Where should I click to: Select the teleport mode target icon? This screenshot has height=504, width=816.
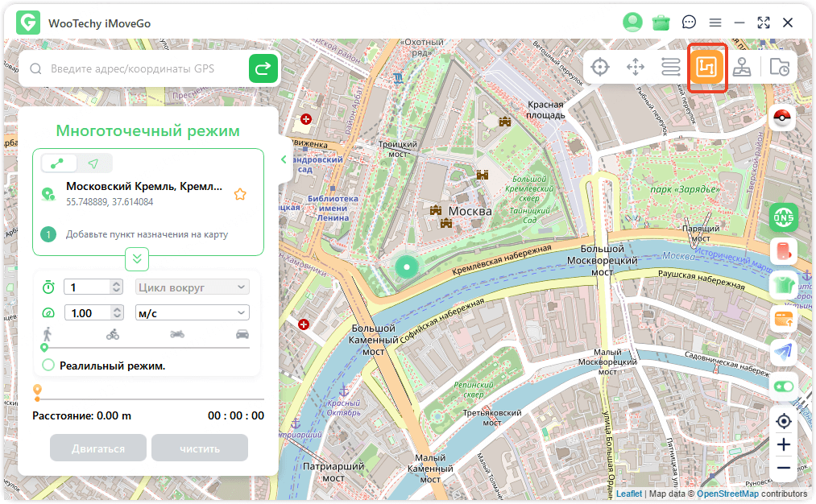click(x=600, y=67)
